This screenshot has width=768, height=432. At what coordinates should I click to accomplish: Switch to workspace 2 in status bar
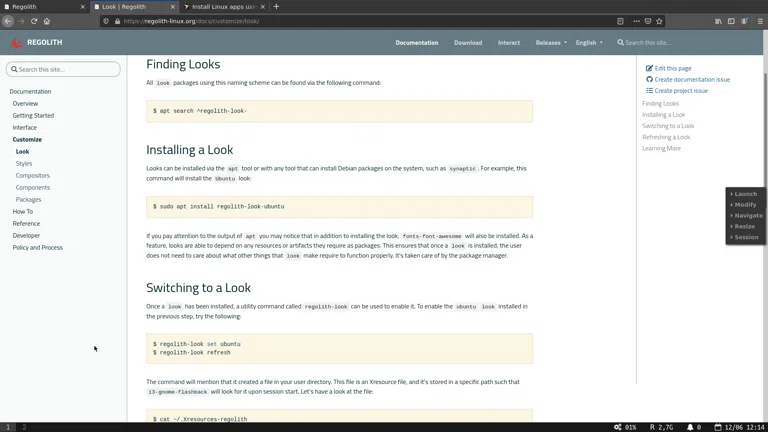click(24, 427)
